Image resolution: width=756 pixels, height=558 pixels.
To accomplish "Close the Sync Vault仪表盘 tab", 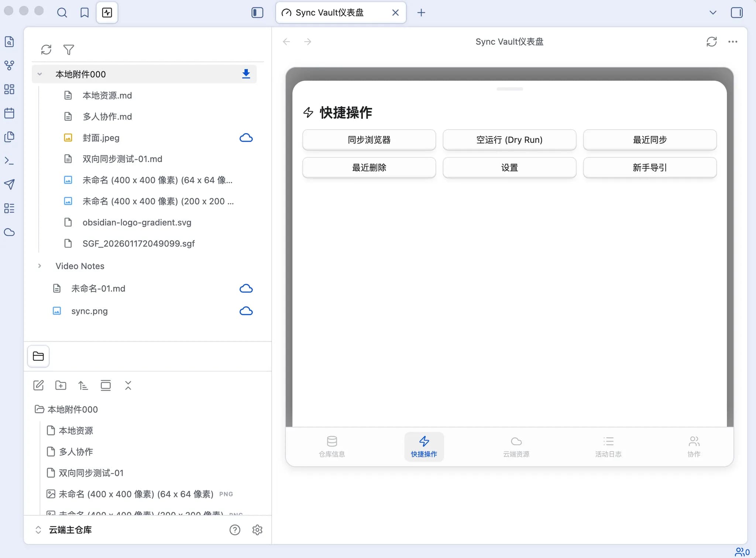I will point(395,13).
